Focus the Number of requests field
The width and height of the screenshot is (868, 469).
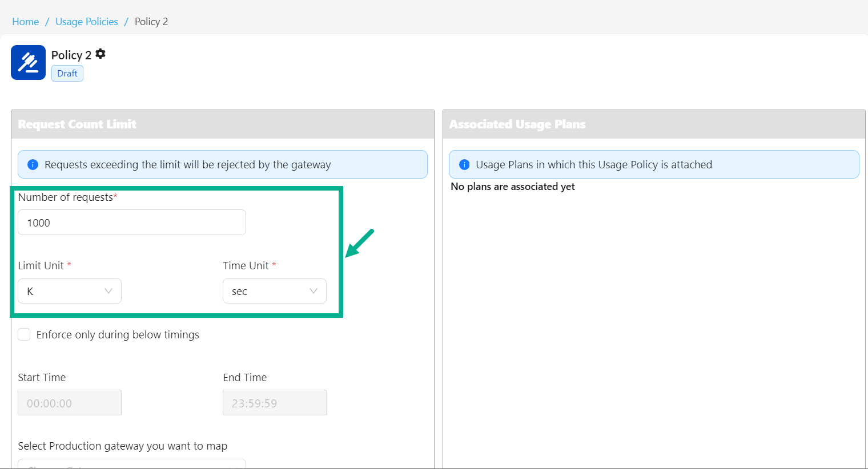[x=132, y=223]
